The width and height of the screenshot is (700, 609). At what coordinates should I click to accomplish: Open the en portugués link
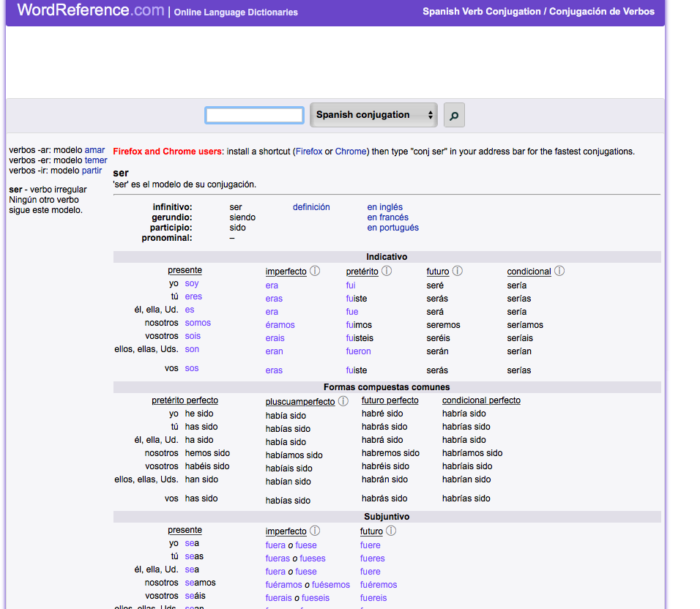393,228
